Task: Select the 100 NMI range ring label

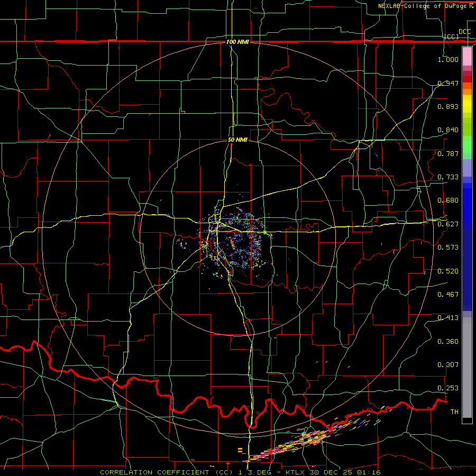Action: [x=237, y=42]
